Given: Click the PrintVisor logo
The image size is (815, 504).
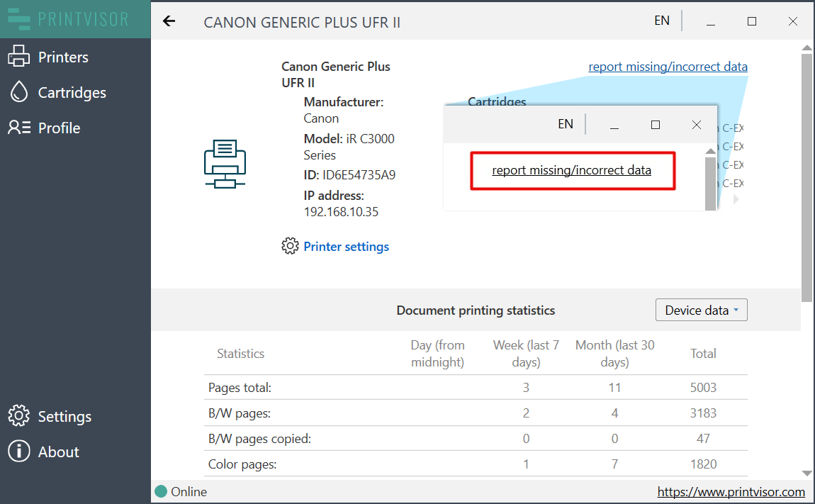Looking at the screenshot, I should 69,19.
